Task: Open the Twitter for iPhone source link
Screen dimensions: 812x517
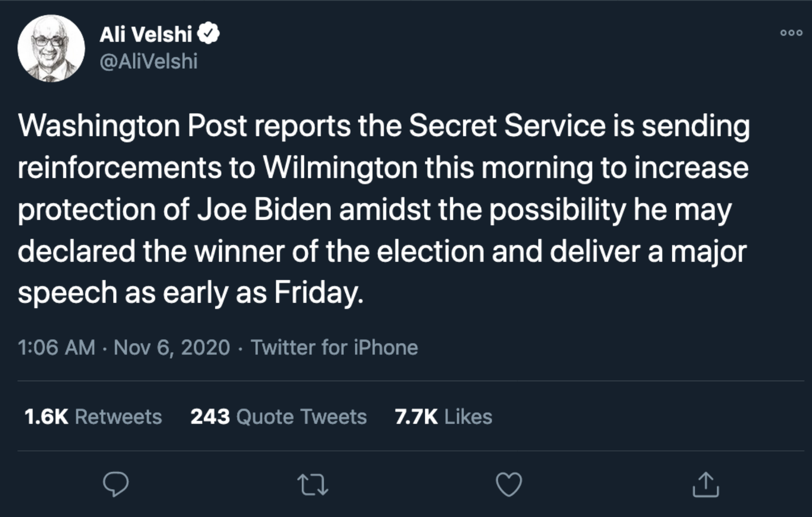Action: (334, 347)
